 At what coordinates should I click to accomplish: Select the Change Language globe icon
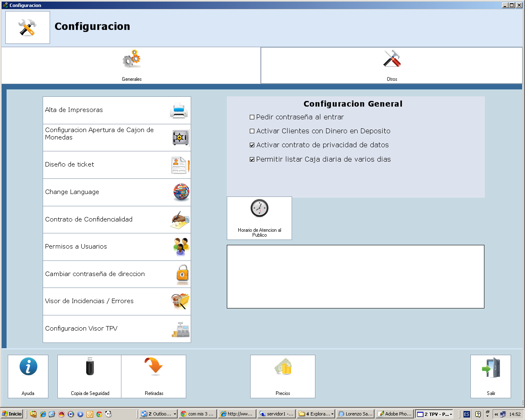pyautogui.click(x=181, y=192)
